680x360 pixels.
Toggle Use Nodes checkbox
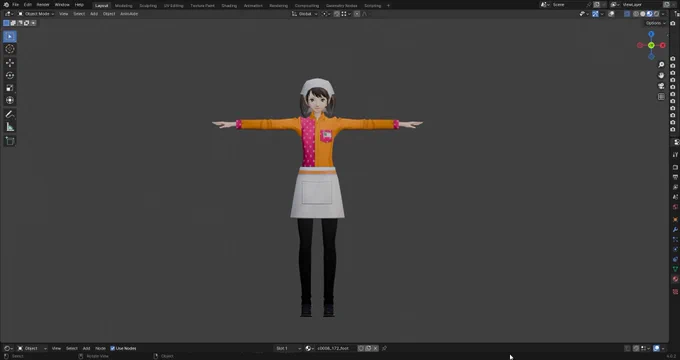[112, 348]
